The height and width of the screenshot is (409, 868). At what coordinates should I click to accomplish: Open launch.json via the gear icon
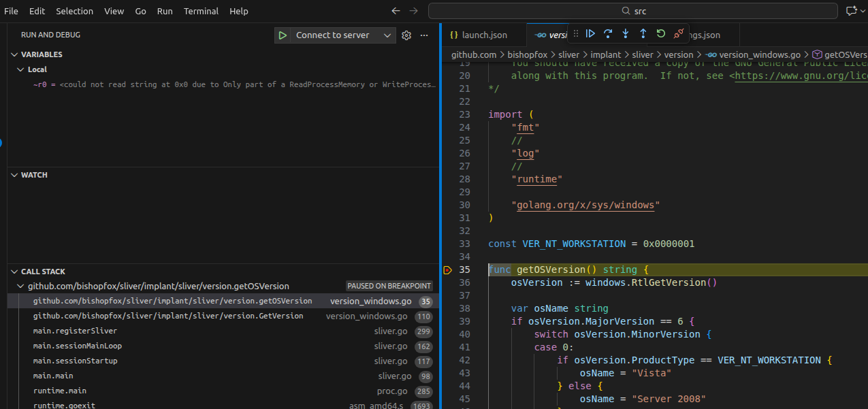[406, 35]
